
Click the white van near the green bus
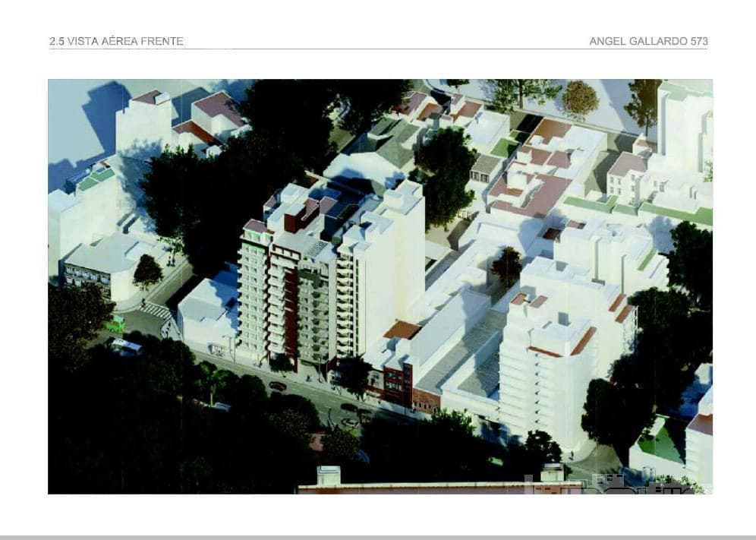126,347
